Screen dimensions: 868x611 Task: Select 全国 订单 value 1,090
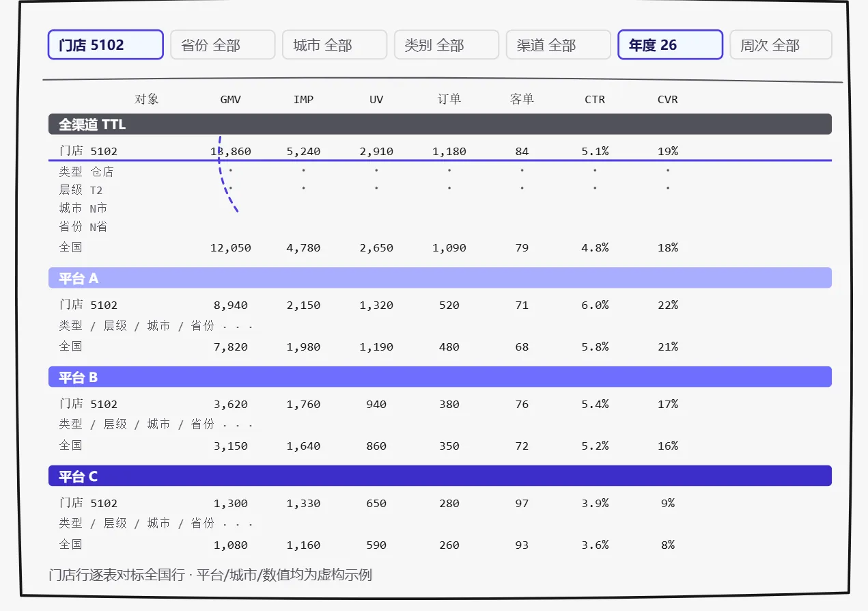tap(449, 248)
